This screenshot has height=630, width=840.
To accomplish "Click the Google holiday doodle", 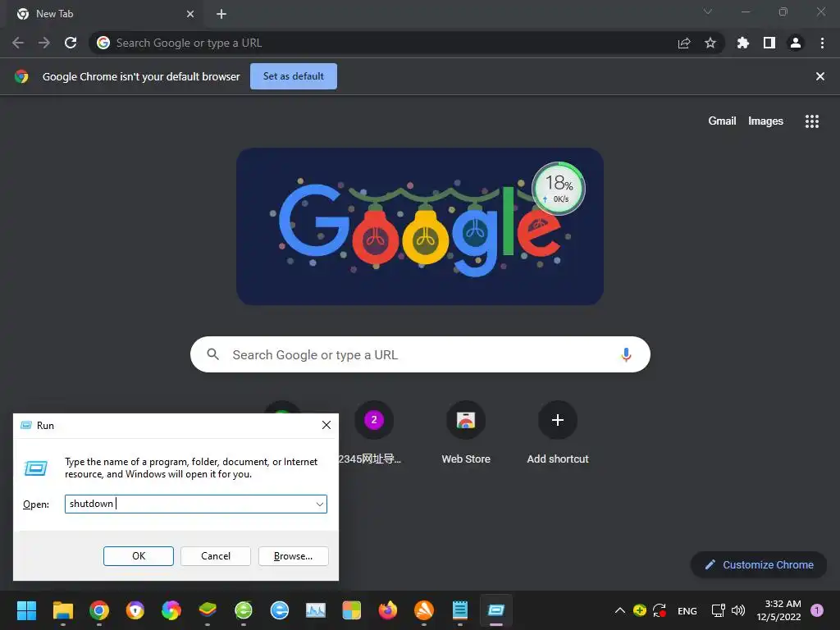I will coord(420,226).
